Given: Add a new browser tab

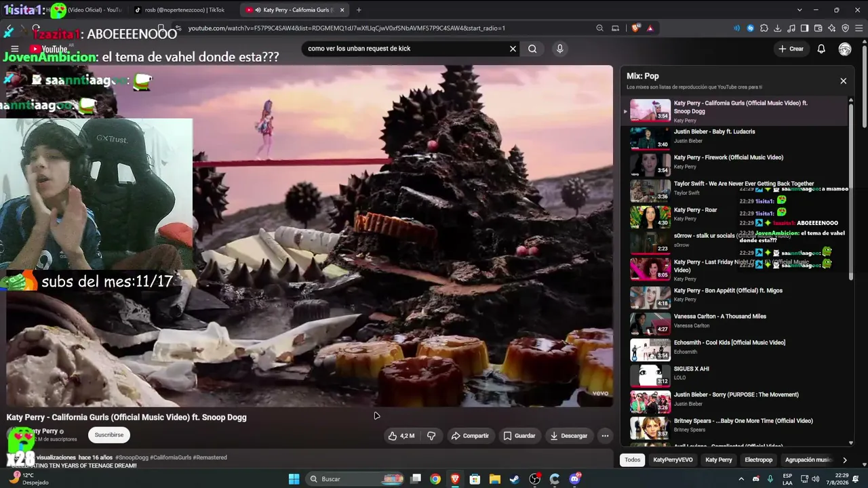Looking at the screenshot, I should point(359,10).
